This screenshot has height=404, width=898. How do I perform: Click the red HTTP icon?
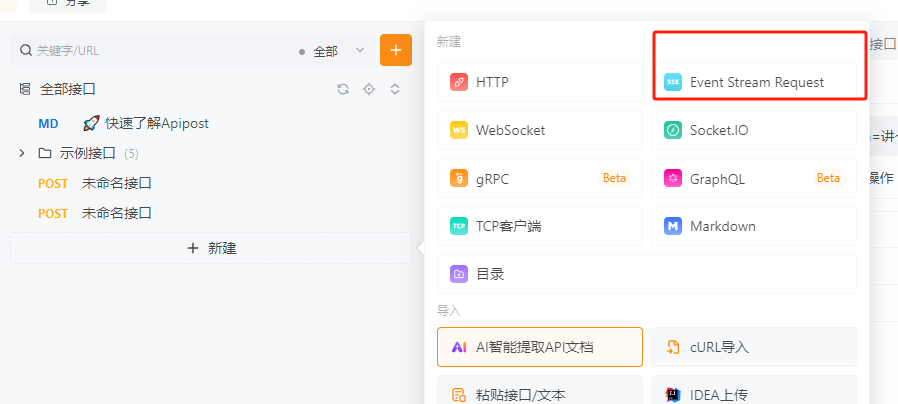(459, 82)
